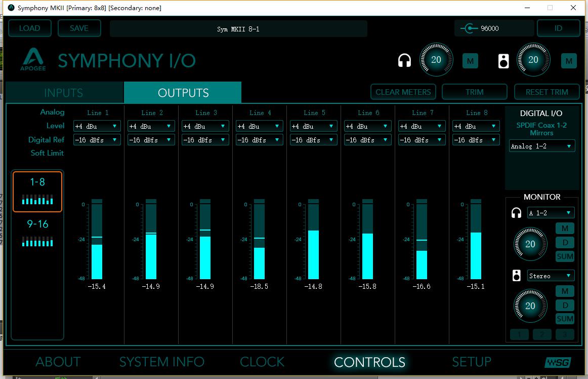Open the Line 1 analog level dropdown
The width and height of the screenshot is (588, 379).
[x=97, y=126]
